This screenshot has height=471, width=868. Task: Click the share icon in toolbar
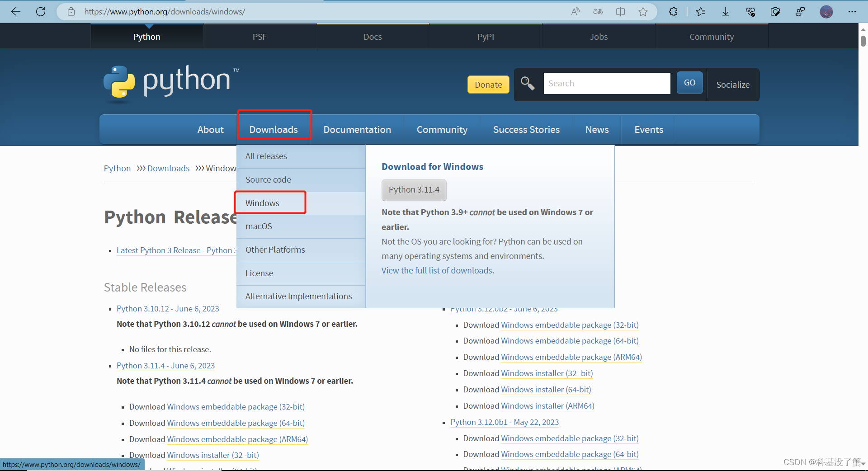(x=800, y=12)
